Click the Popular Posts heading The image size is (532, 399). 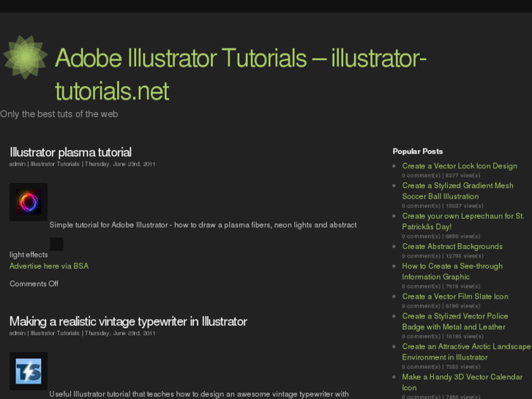pyautogui.click(x=418, y=151)
